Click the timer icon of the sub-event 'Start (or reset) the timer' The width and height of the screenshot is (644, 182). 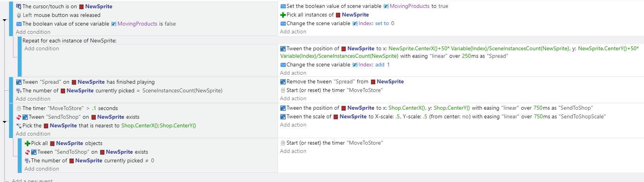pos(283,143)
